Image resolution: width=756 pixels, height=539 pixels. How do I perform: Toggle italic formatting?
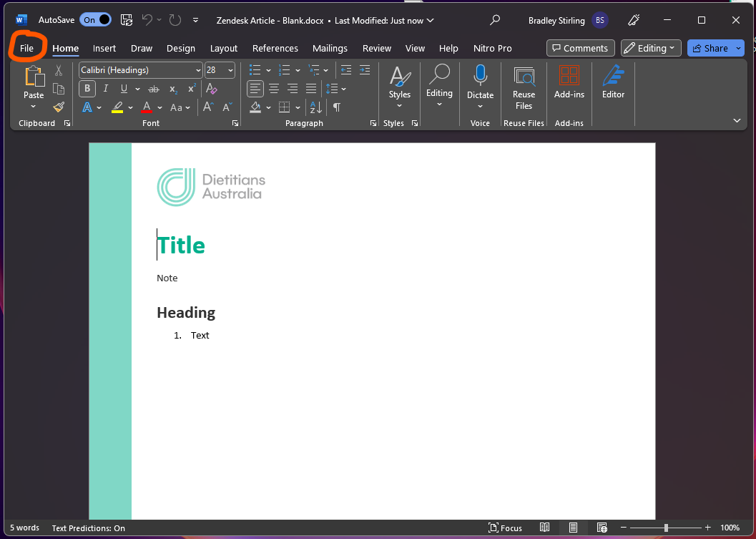coord(105,88)
